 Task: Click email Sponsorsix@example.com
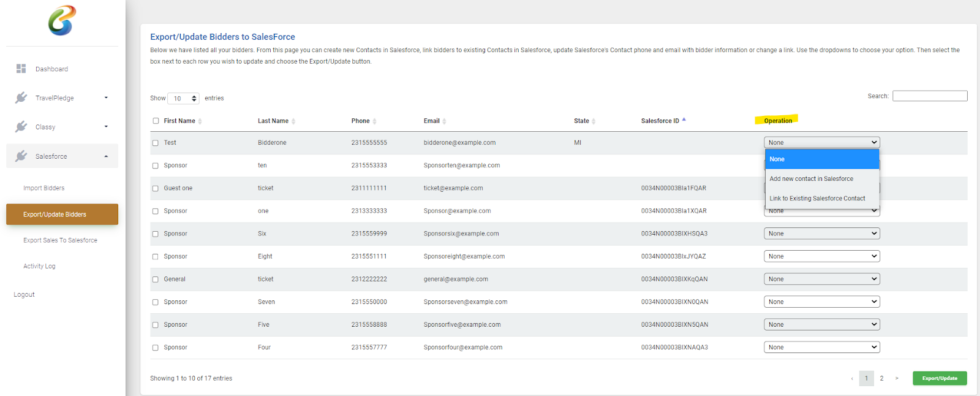click(461, 234)
